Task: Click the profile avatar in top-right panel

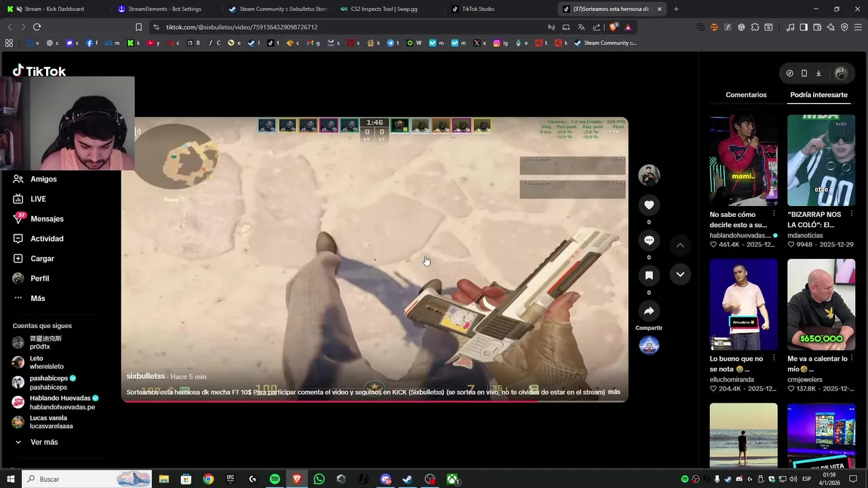Action: [841, 73]
